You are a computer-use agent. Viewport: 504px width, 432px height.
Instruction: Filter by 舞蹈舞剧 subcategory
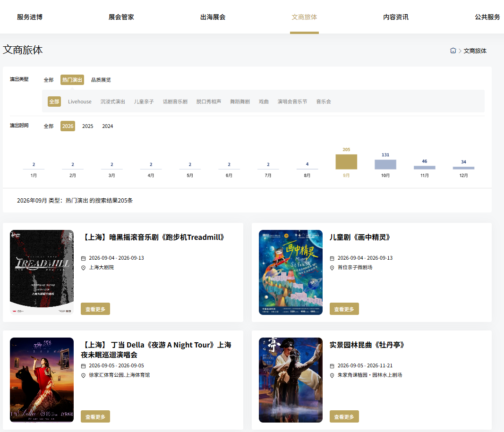click(240, 102)
